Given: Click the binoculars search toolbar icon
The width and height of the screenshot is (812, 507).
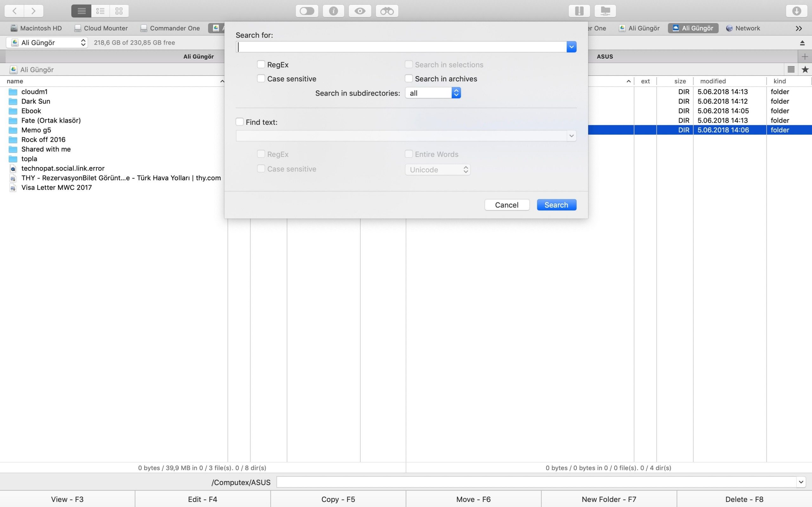Looking at the screenshot, I should 387,11.
